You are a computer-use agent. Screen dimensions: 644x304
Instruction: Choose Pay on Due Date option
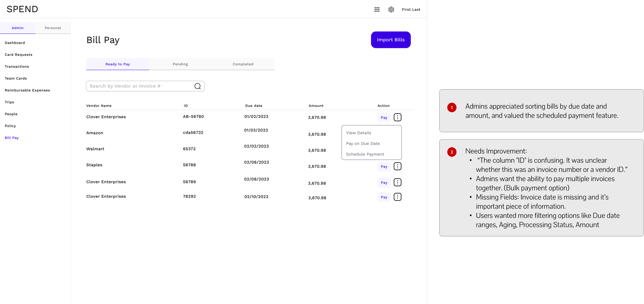click(363, 144)
